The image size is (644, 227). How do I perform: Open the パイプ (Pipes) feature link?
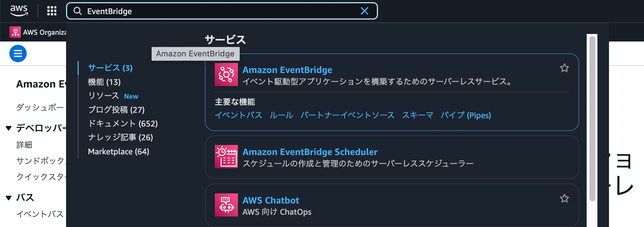click(x=466, y=115)
